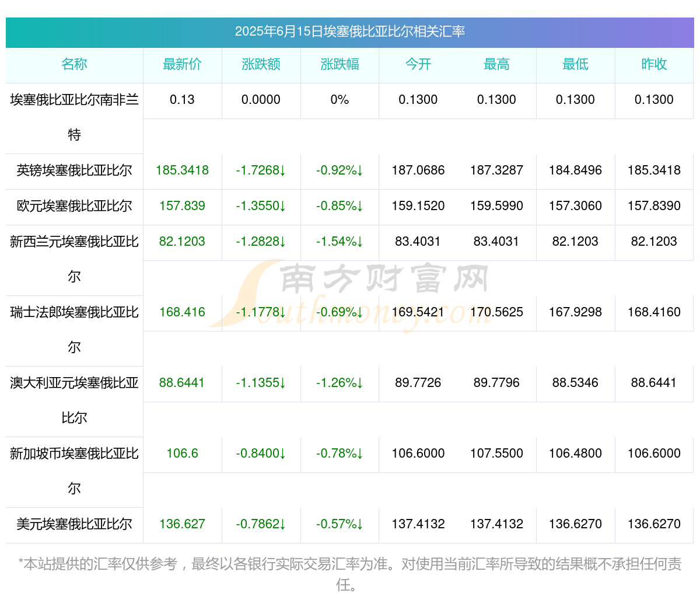Screen dimensions: 700x603
Task: Click change amount -0.7862↓
Action: (x=261, y=524)
